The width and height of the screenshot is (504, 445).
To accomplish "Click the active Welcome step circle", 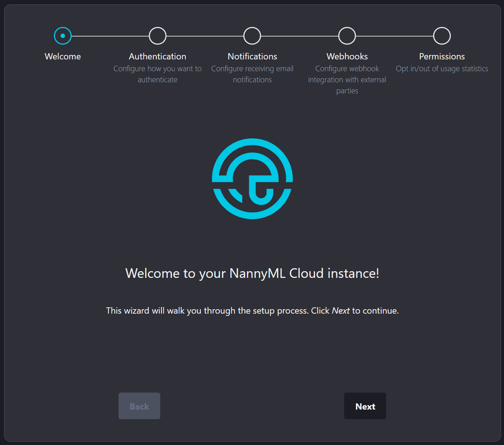I will pyautogui.click(x=63, y=36).
